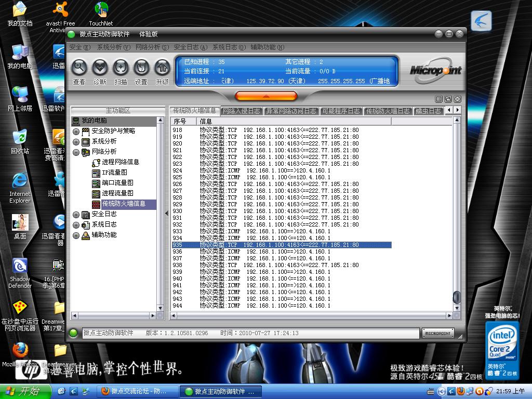This screenshot has height=399, width=532.
Task: Open the 安全(E) menu
Action: pos(80,47)
